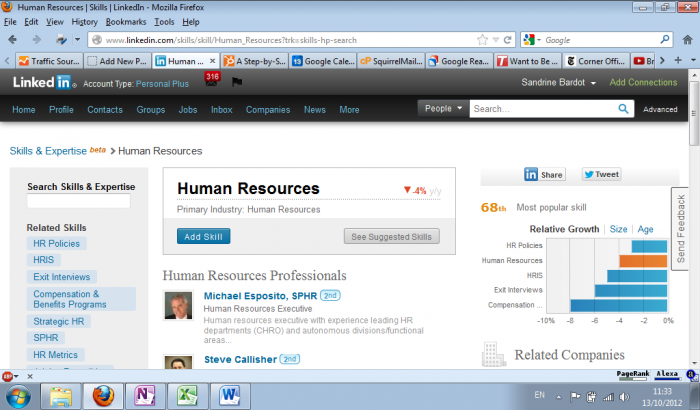Select Strategic HR related skill
The width and height of the screenshot is (700, 410).
point(58,322)
